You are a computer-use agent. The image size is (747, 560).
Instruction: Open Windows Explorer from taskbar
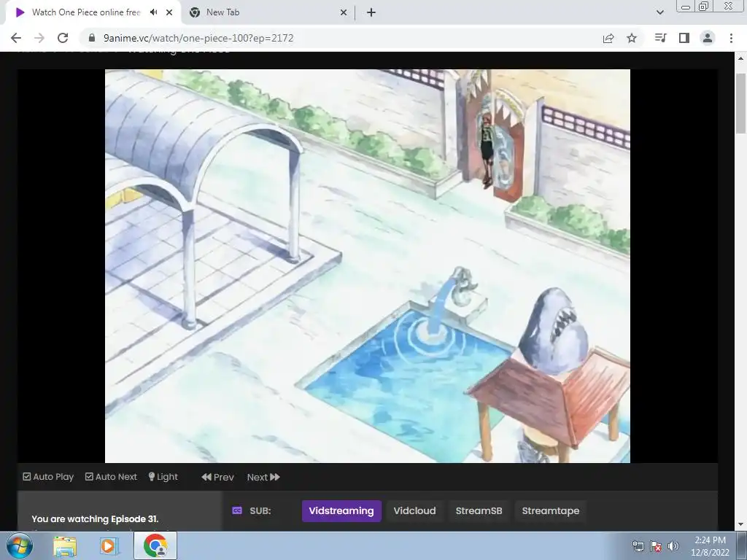[65, 545]
